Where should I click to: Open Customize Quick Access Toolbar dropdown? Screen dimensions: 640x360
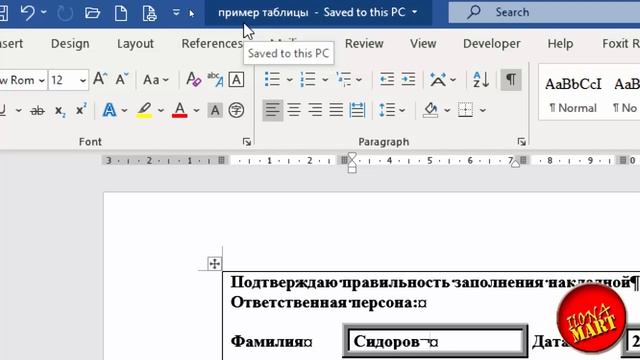tap(176, 13)
